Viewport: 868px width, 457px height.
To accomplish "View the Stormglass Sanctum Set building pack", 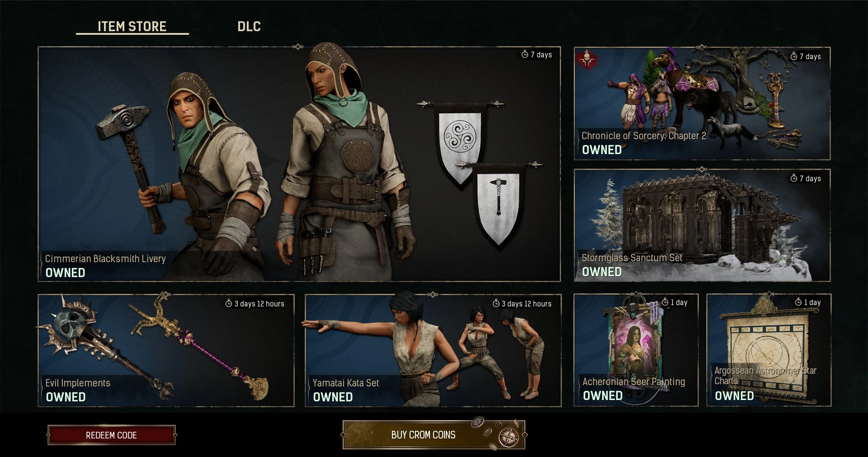I will [702, 225].
